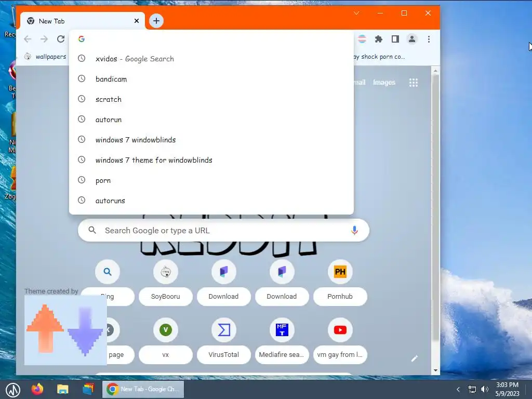Pick the bandicam suggestion
The height and width of the screenshot is (399, 532).
point(211,79)
